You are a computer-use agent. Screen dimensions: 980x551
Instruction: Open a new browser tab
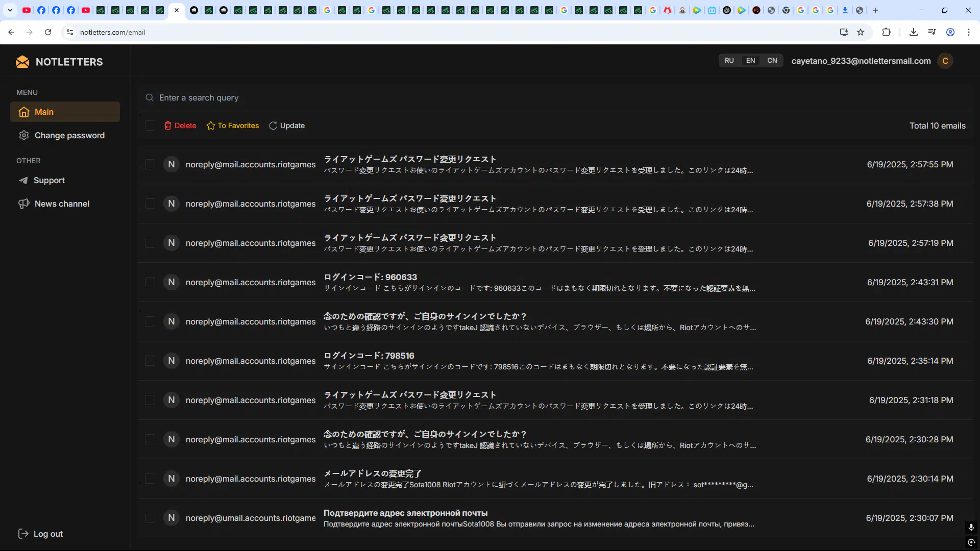(875, 10)
